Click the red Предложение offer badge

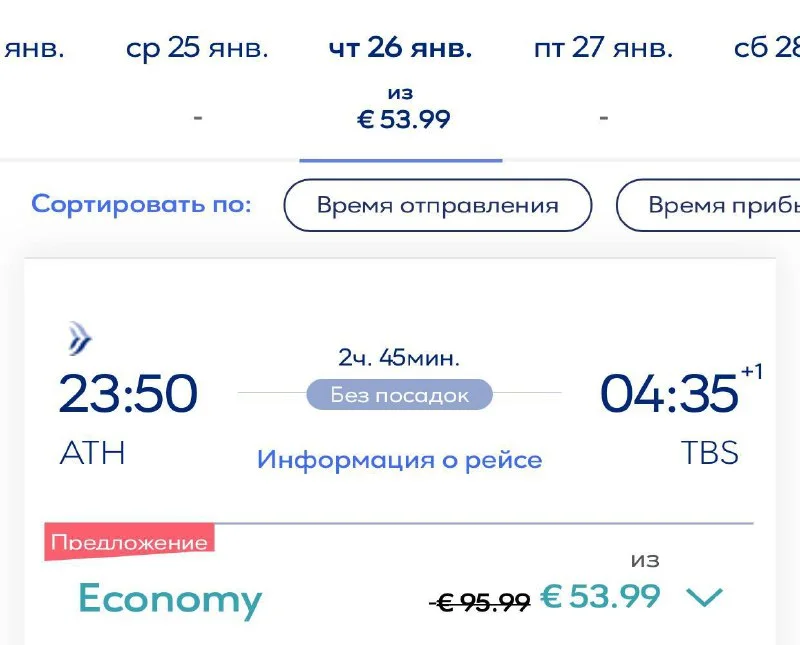tap(129, 542)
